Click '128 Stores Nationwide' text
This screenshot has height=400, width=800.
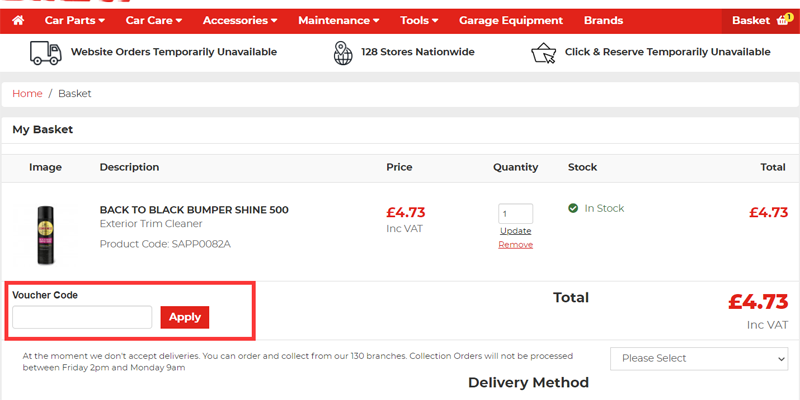pos(418,52)
